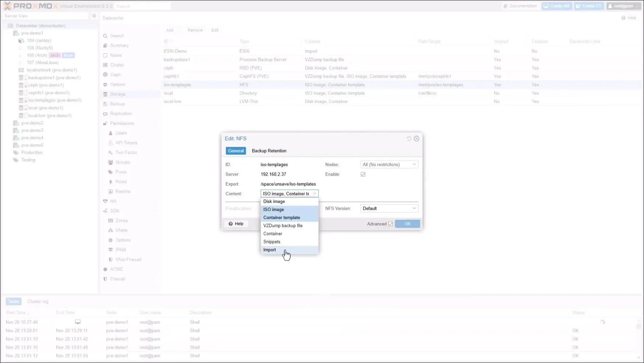Click the Remove storage button
644x363 pixels.
(x=195, y=30)
